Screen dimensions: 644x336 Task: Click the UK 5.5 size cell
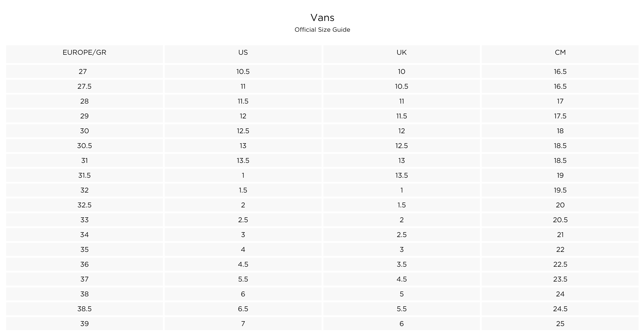point(402,309)
